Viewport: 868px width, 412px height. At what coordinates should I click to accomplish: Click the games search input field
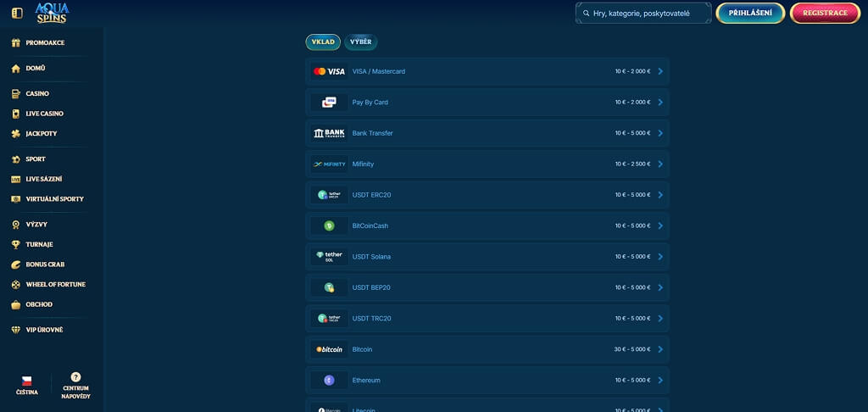click(643, 13)
